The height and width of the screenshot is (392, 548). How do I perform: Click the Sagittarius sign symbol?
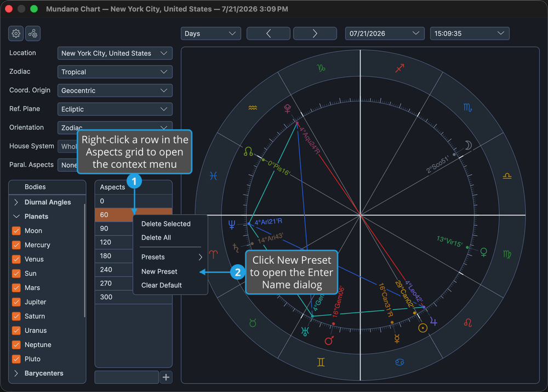[399, 68]
